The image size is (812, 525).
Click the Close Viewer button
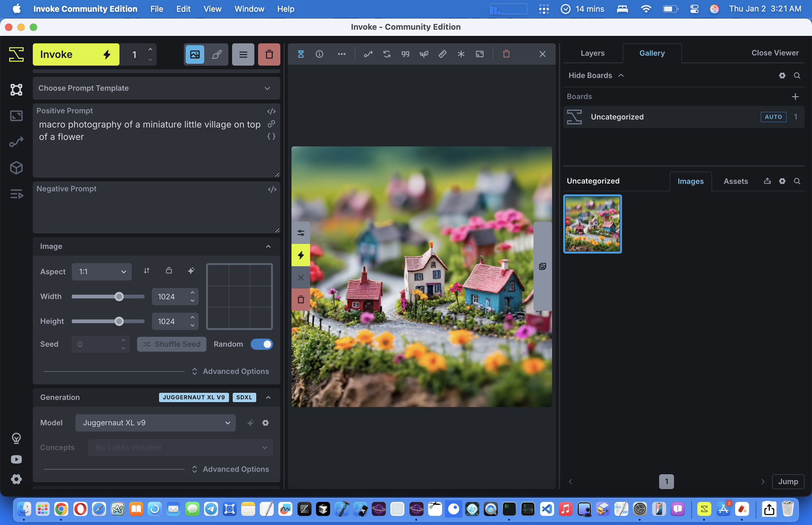click(775, 53)
